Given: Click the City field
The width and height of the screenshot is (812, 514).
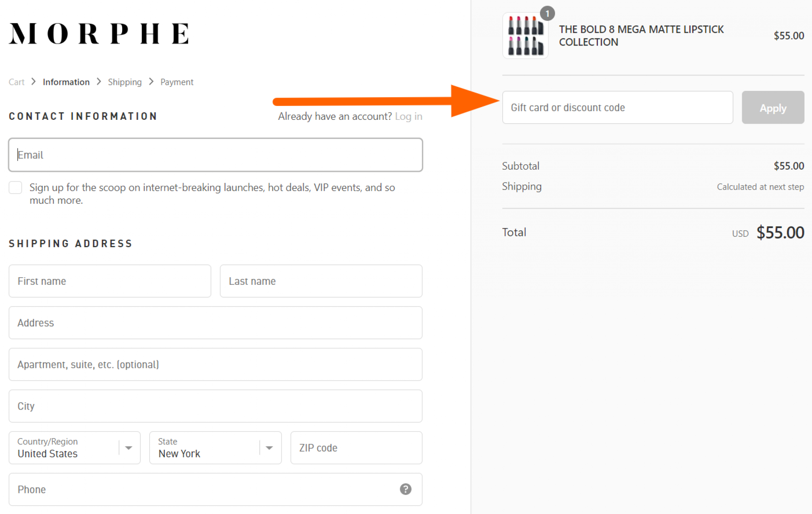Looking at the screenshot, I should pos(216,406).
